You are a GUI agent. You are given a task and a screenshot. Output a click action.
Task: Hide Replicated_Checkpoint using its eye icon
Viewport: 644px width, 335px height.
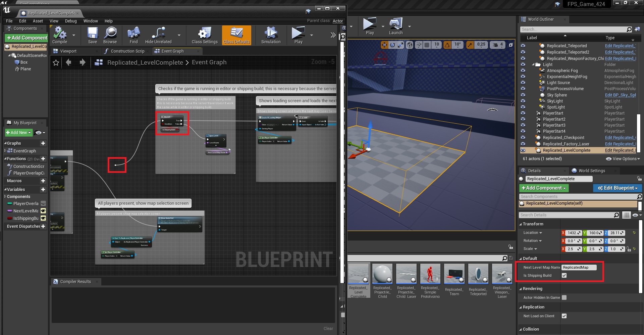point(523,138)
